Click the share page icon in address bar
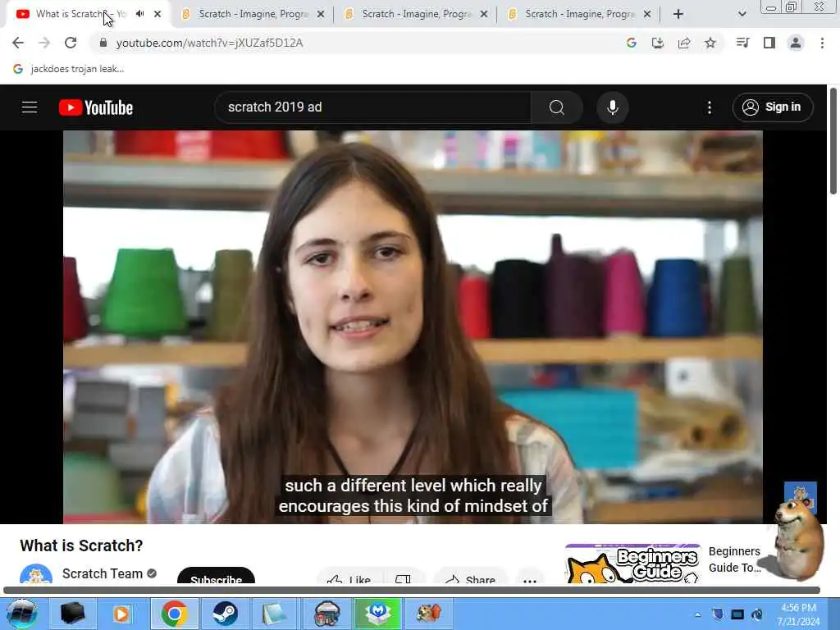 684,43
